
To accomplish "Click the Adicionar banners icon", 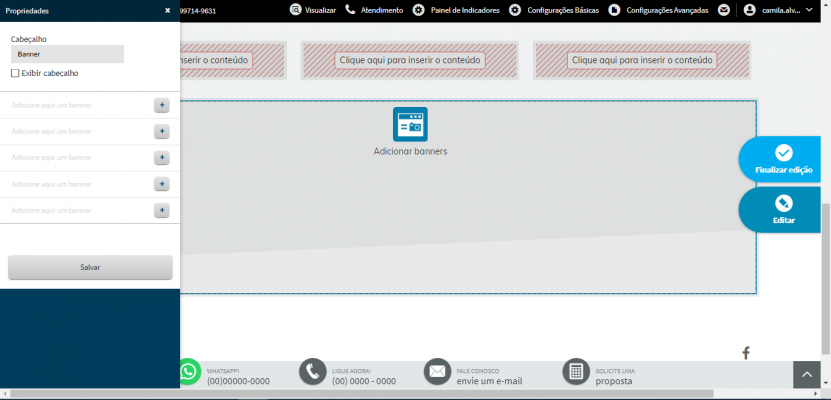I will click(410, 125).
